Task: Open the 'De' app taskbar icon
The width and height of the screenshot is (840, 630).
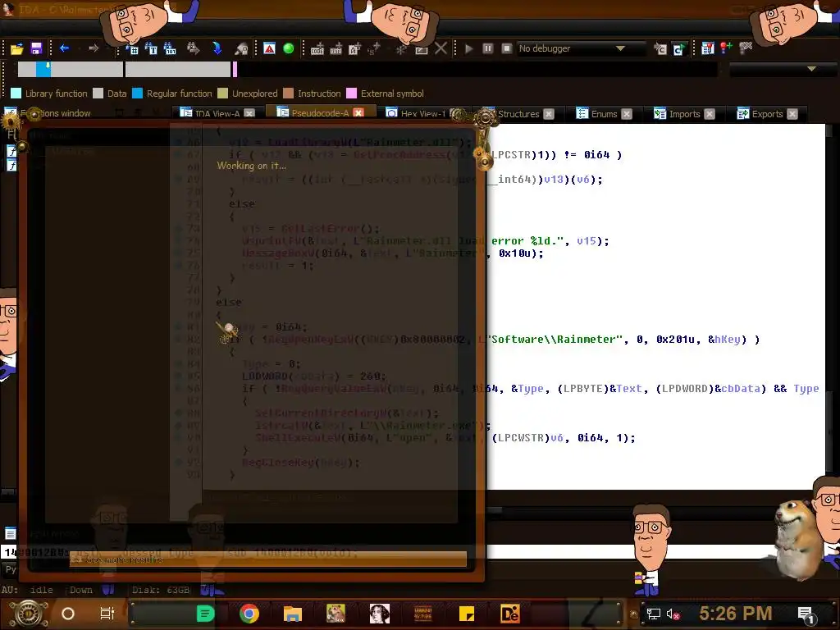Action: tap(510, 614)
